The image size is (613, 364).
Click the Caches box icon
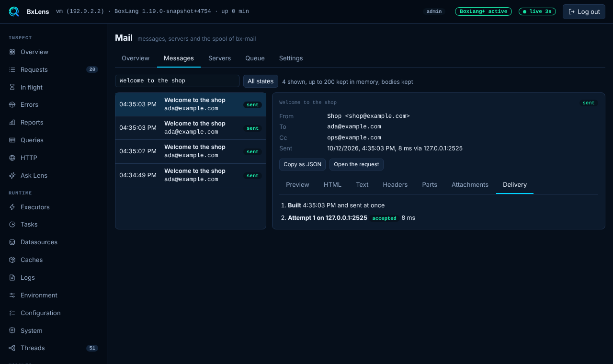[12, 260]
